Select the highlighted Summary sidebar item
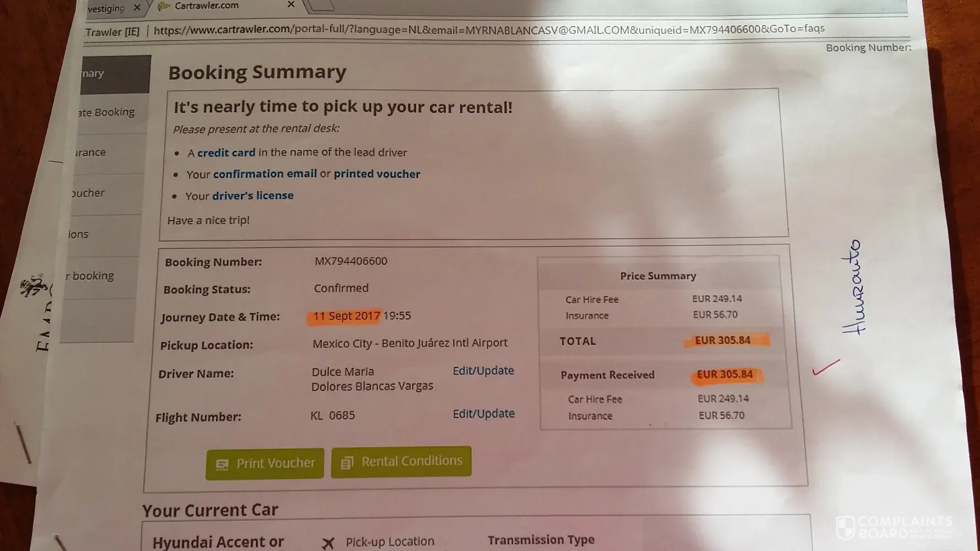 pyautogui.click(x=115, y=74)
